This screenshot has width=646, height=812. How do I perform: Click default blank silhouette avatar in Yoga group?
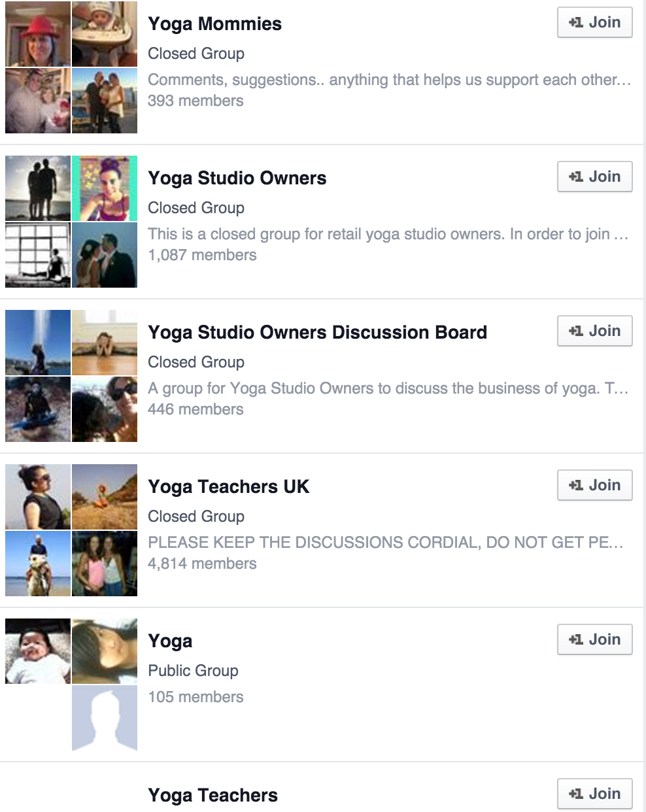point(105,718)
